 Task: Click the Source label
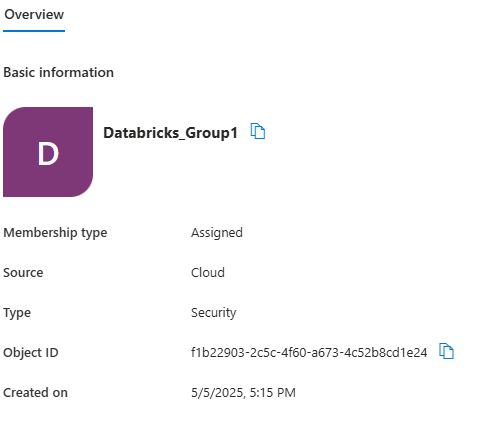(x=23, y=273)
